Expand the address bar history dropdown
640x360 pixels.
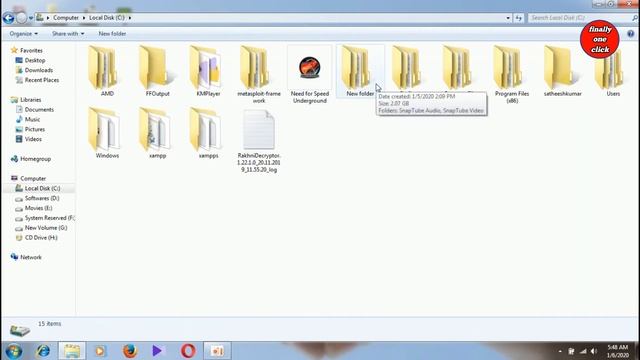[x=508, y=18]
